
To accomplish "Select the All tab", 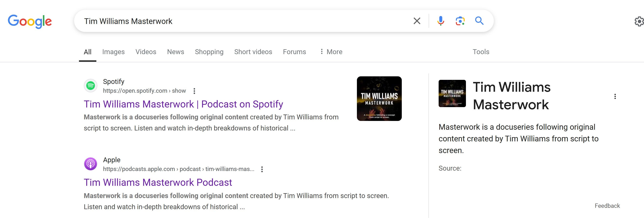I will coord(88,52).
